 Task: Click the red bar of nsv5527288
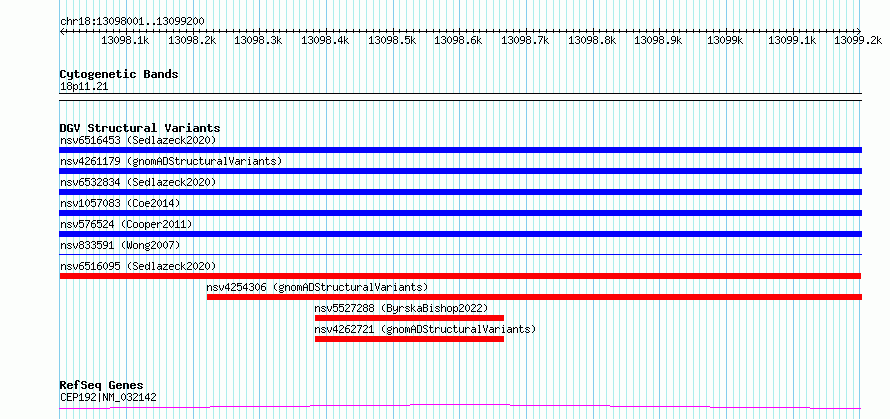(x=409, y=318)
